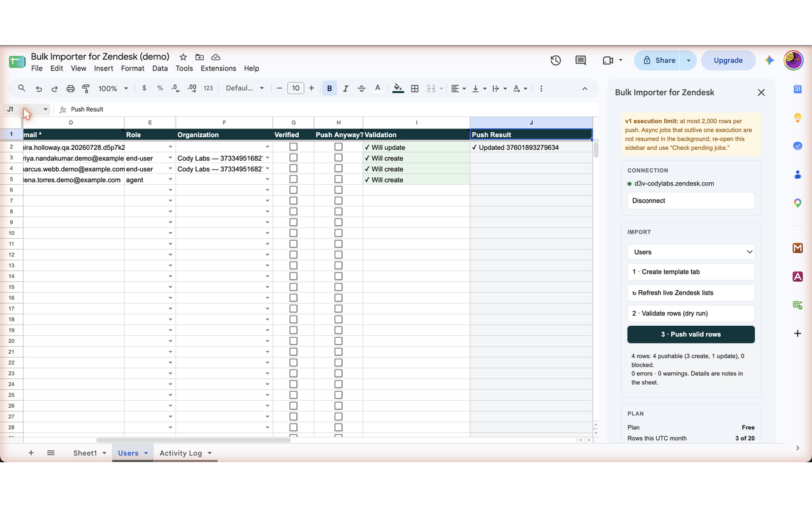
Task: Redo the last action
Action: click(x=55, y=88)
